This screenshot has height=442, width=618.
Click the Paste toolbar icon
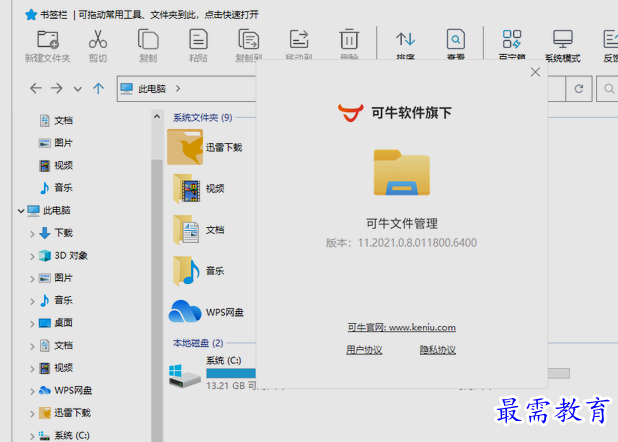(198, 39)
